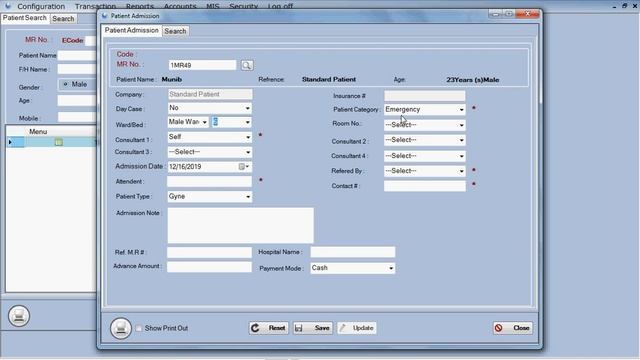Expand the Consultant 3 dropdown

[x=248, y=152]
